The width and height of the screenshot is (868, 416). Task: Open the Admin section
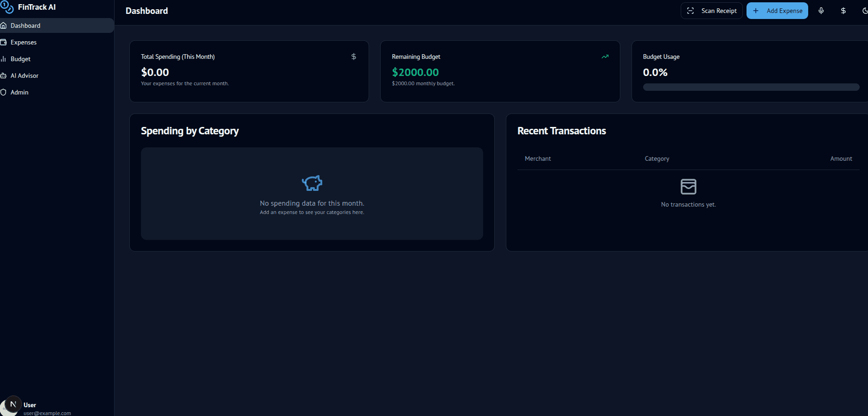coord(57,92)
